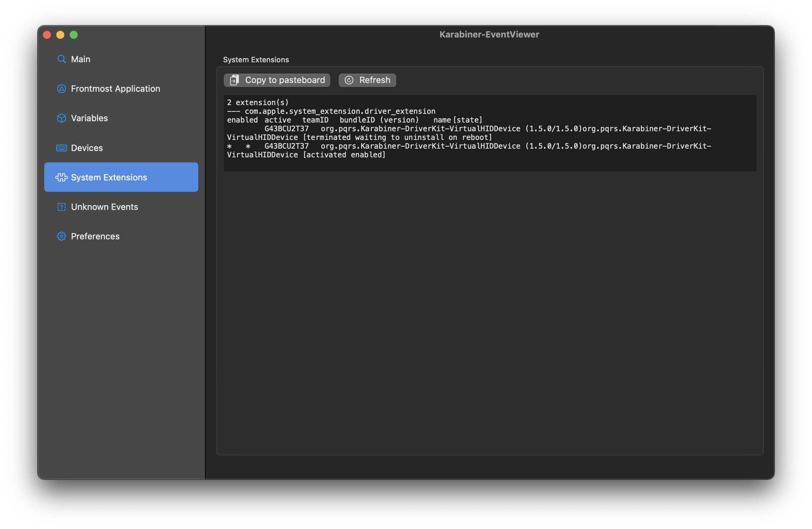The height and width of the screenshot is (529, 812).
Task: Click the Frontmost Application triangle icon
Action: coord(61,89)
